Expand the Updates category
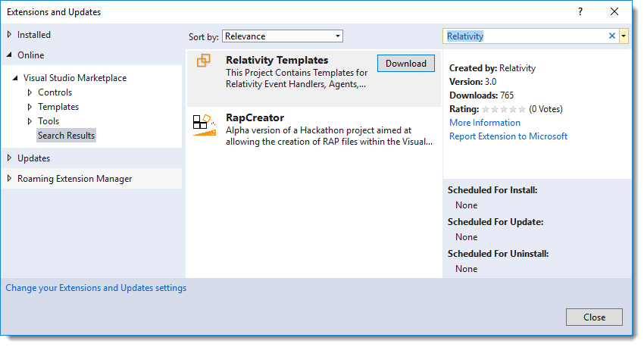This screenshot has width=644, height=347. (9, 158)
